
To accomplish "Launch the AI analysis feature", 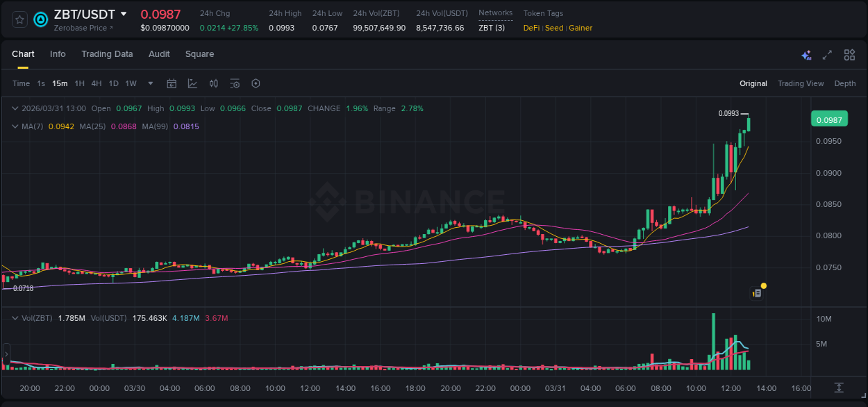I will [806, 54].
